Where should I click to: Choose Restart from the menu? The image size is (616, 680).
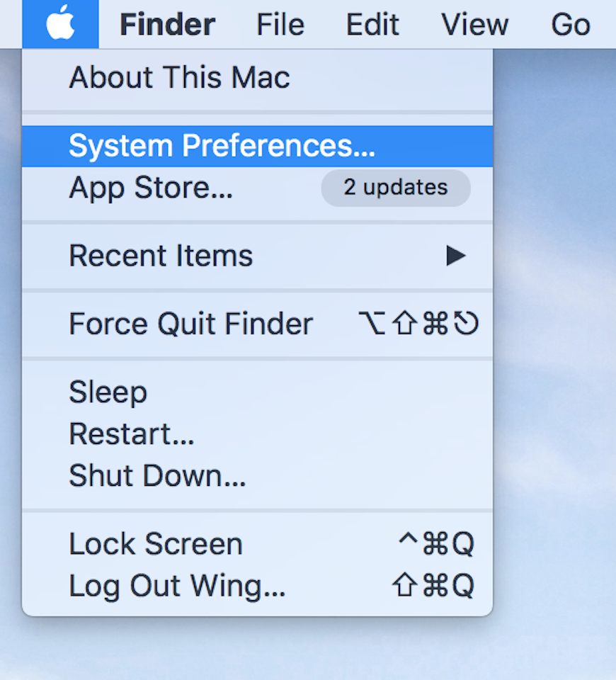pyautogui.click(x=132, y=433)
